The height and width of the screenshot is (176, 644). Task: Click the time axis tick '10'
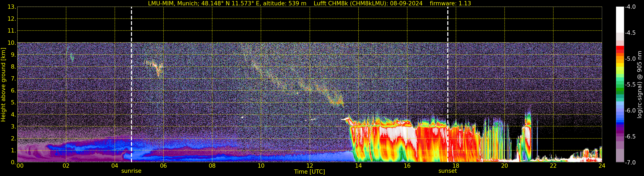[261, 166]
